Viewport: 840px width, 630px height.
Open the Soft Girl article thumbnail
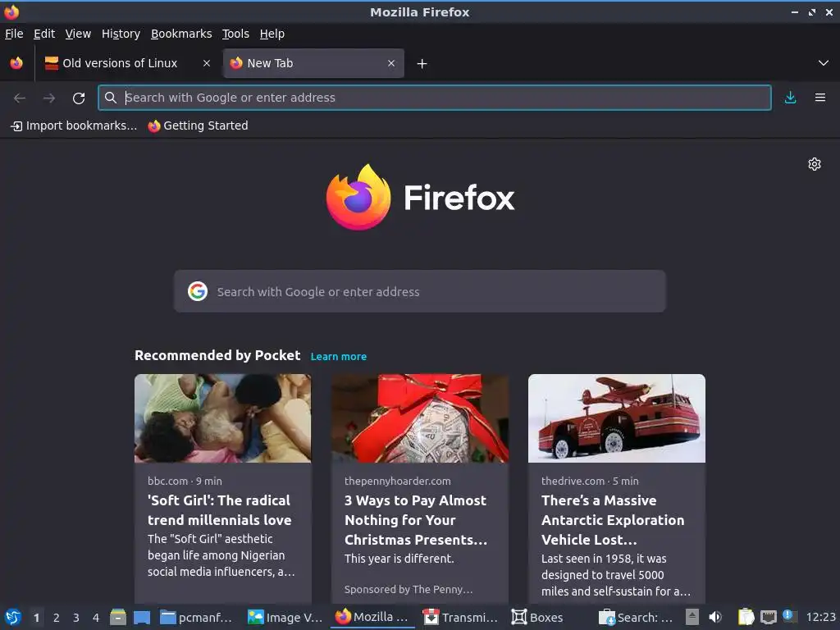(x=223, y=418)
